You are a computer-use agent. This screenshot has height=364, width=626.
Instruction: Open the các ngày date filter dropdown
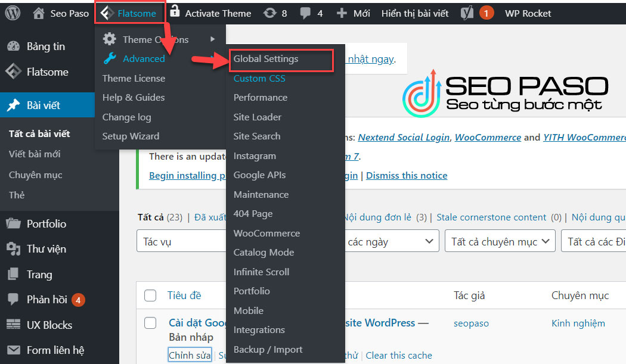point(391,241)
